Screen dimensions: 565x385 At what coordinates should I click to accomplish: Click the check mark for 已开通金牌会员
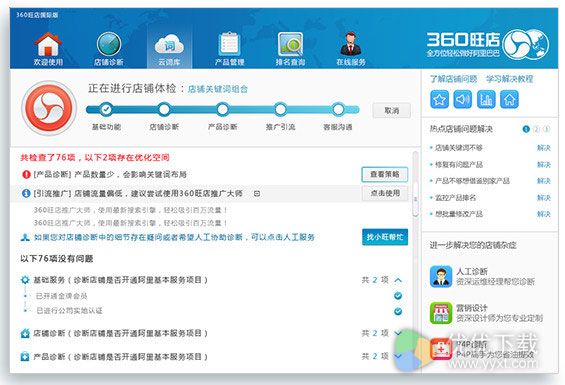(398, 296)
